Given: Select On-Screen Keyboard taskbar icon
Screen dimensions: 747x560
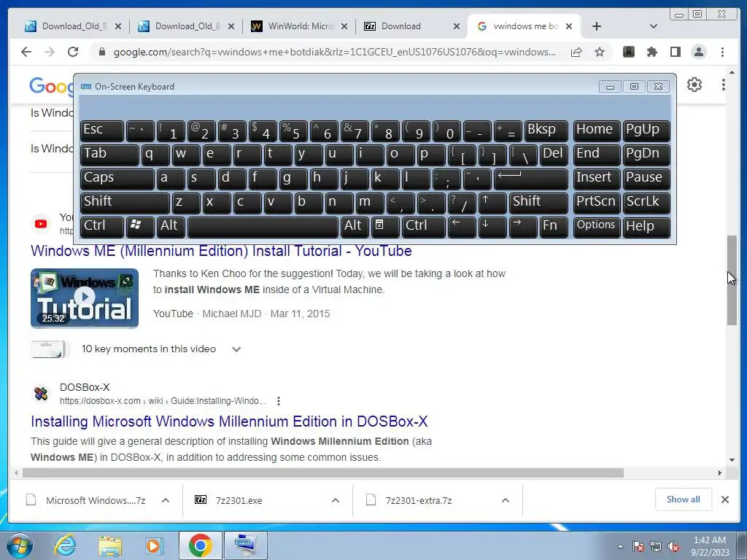Looking at the screenshot, I should (x=246, y=545).
